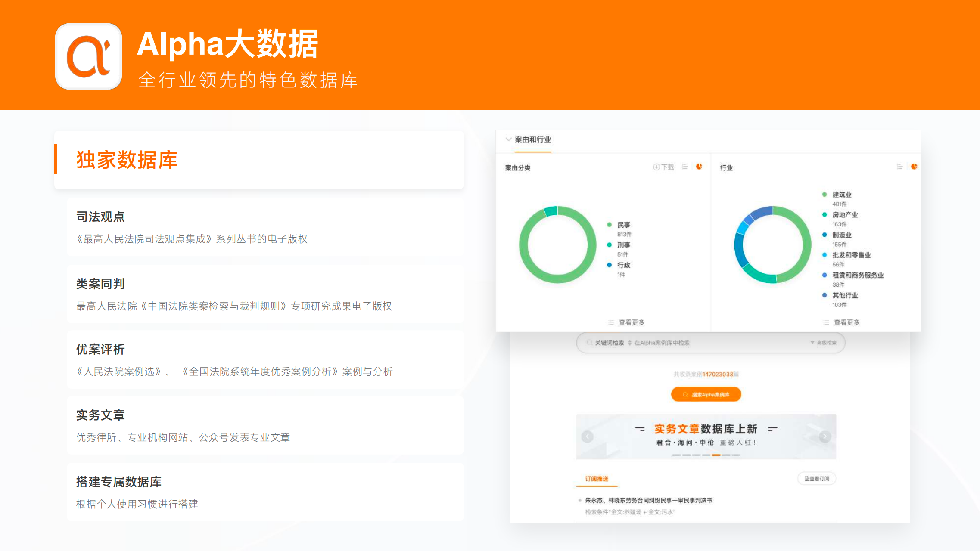This screenshot has height=551, width=980.
Task: Collapse the 案由和行业 section chevron
Action: click(508, 139)
